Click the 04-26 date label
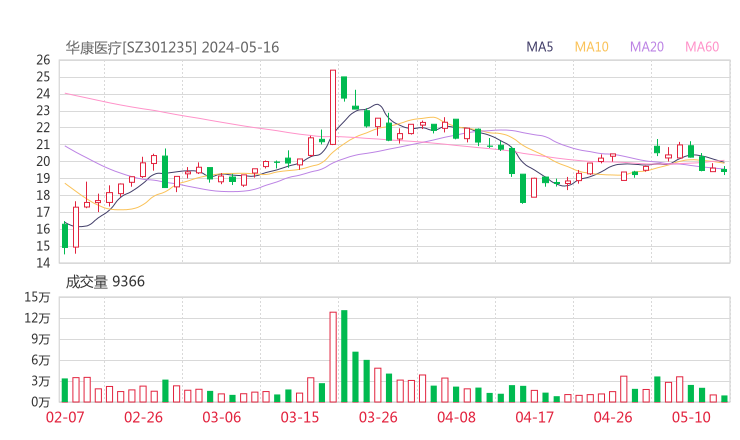 coord(613,417)
